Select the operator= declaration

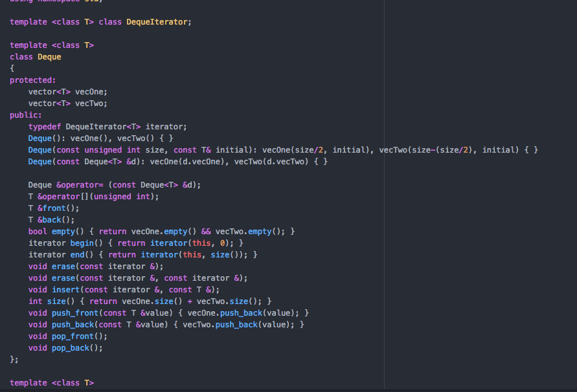[x=104, y=184]
